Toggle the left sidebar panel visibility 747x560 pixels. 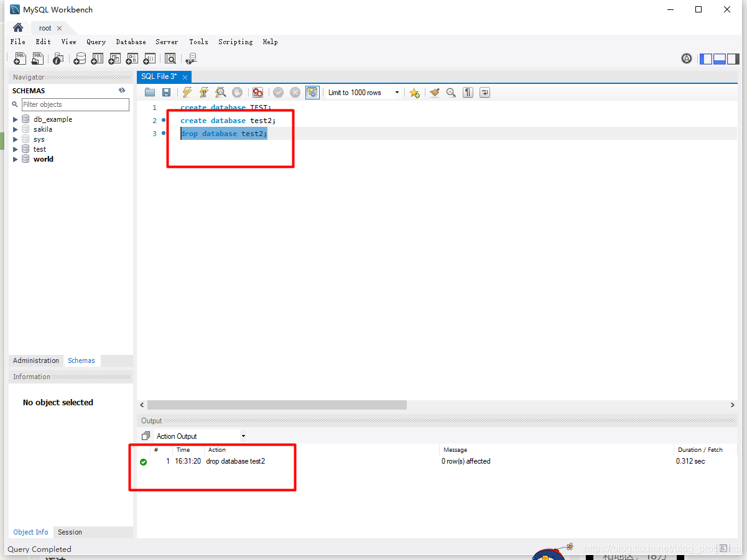pos(706,59)
